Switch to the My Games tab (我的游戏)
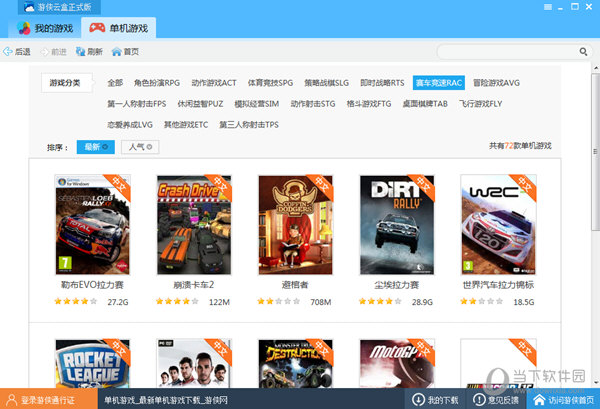The width and height of the screenshot is (600, 409). (x=45, y=28)
